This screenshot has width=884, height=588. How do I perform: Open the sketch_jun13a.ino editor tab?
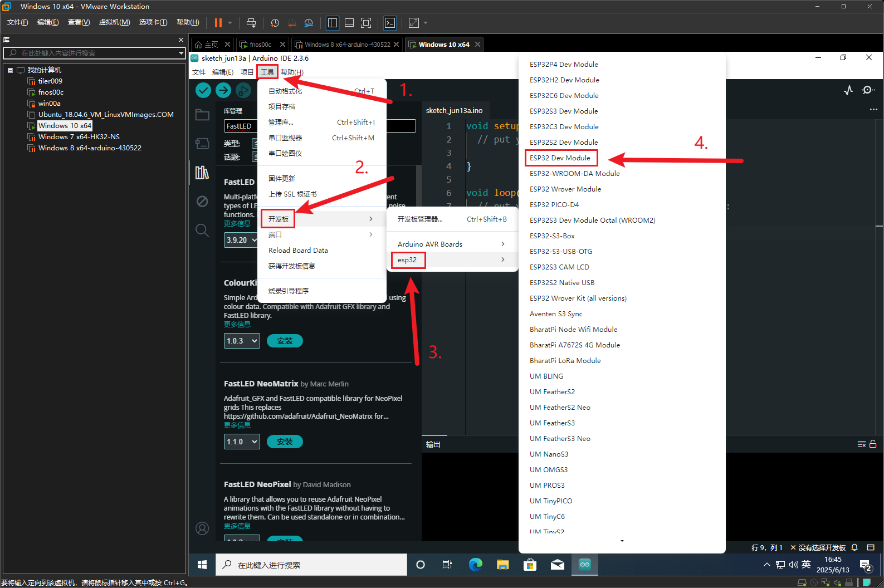click(455, 110)
